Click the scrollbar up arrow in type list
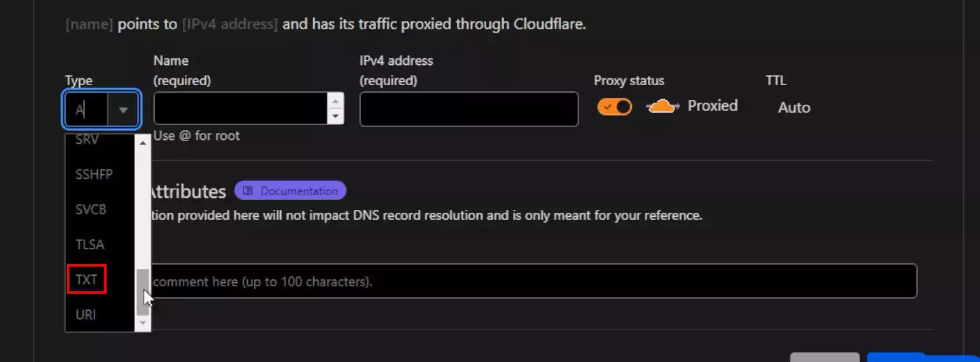 click(142, 142)
